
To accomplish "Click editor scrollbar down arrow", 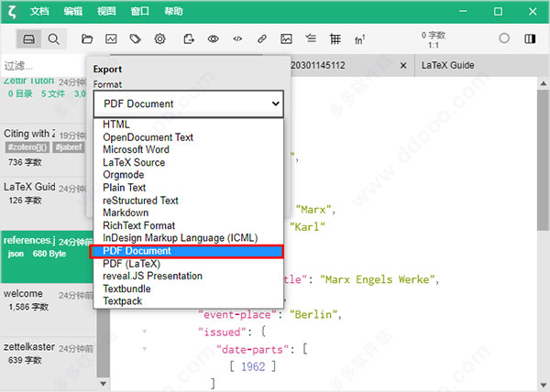I will tap(544, 385).
